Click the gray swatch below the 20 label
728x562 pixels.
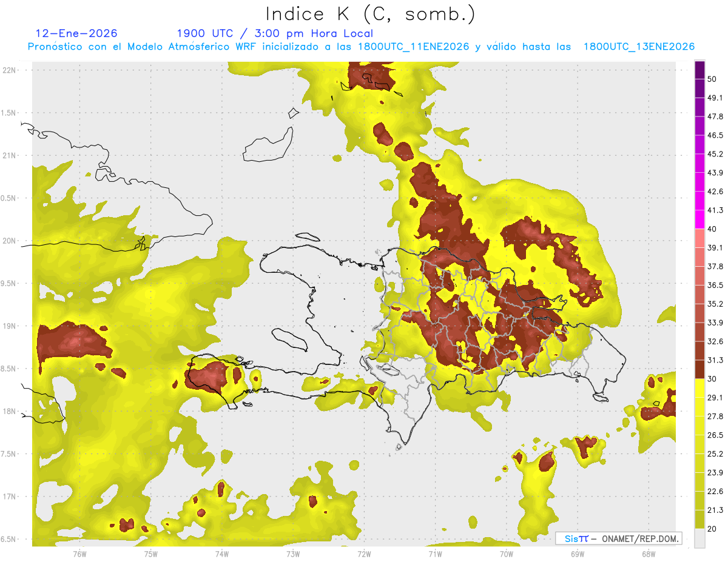(699, 538)
